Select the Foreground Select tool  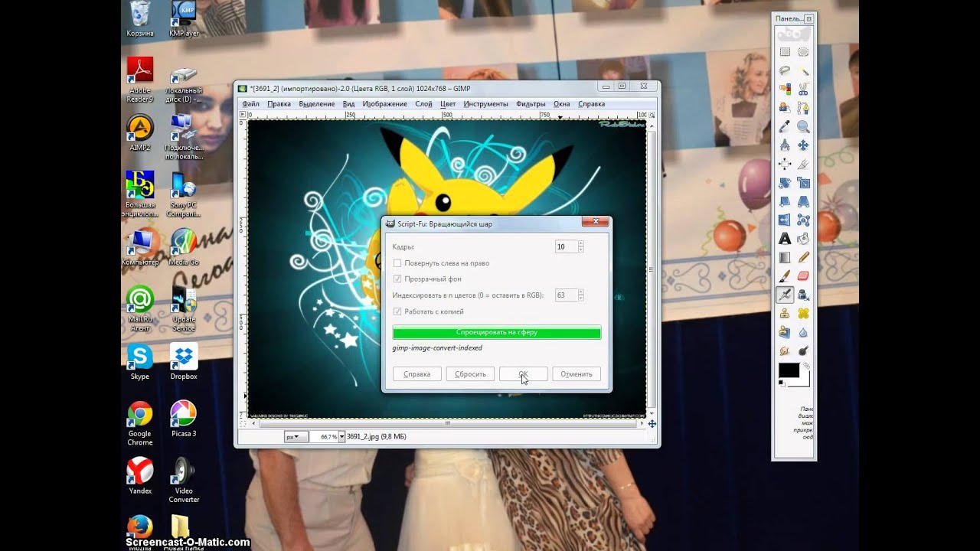pyautogui.click(x=785, y=107)
